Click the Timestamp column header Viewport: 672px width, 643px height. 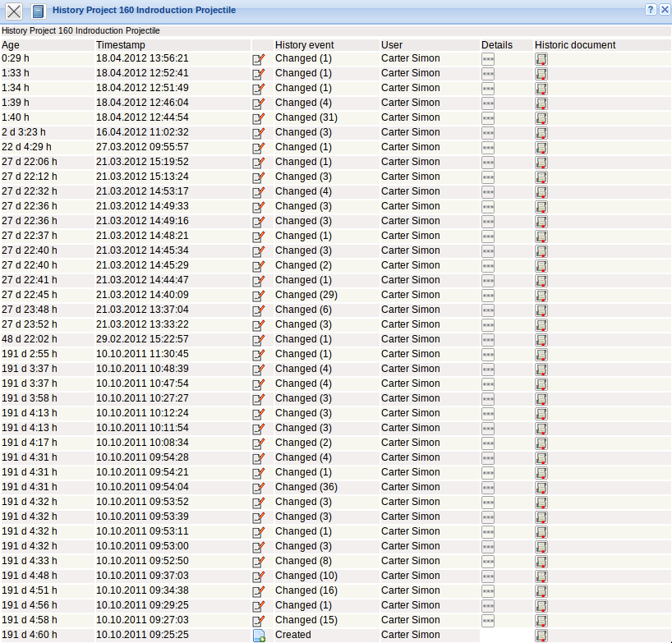pos(120,45)
